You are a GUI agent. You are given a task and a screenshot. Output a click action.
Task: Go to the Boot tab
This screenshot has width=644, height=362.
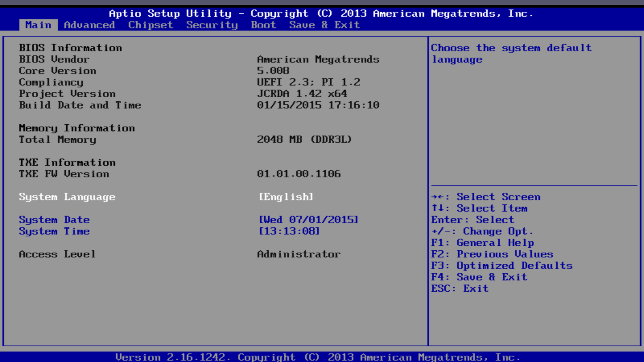click(x=263, y=25)
